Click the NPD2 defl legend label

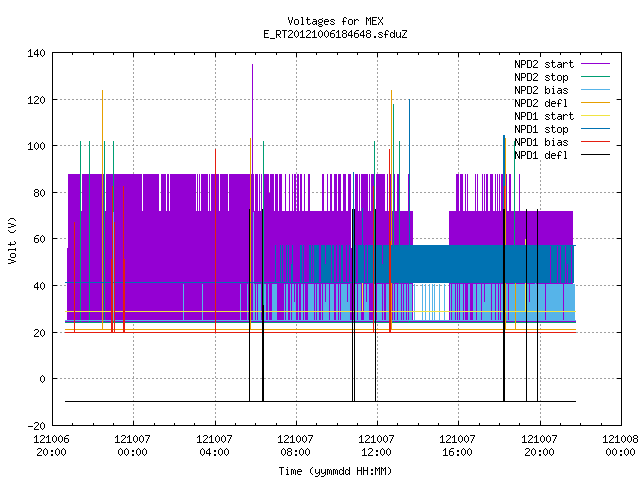point(541,103)
